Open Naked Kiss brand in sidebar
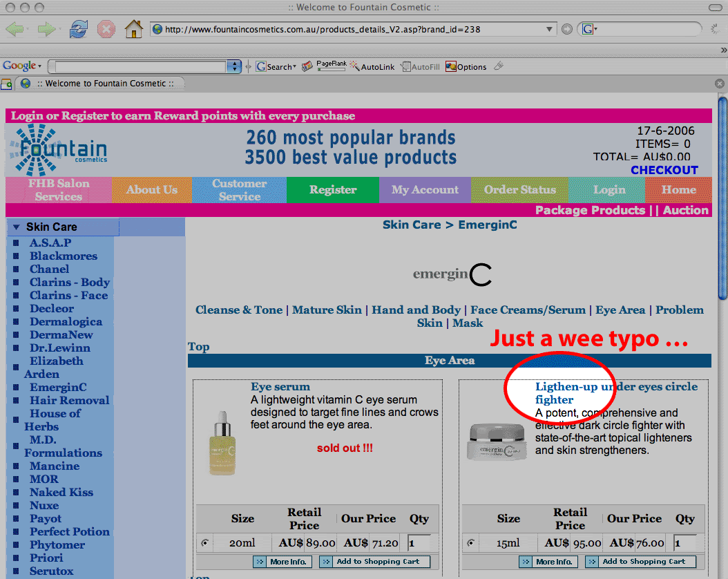Viewport: 728px width, 579px height. pos(61,492)
